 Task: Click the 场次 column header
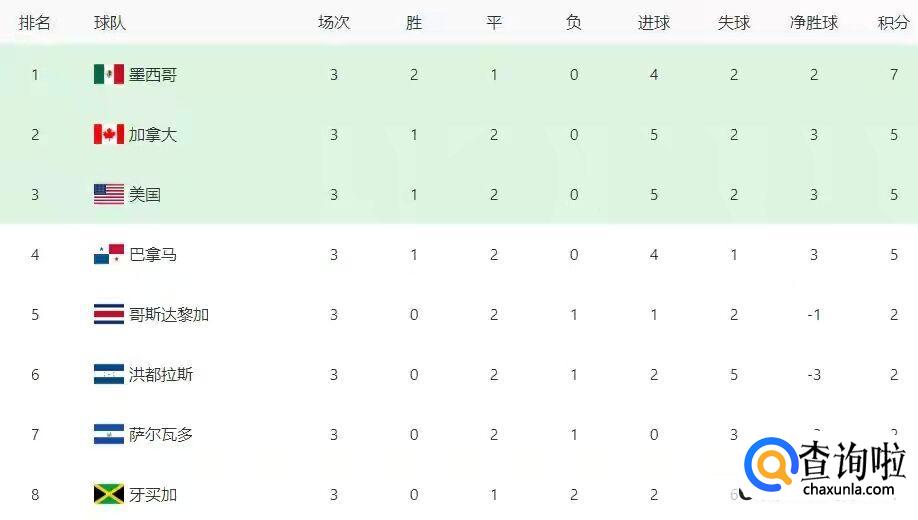pyautogui.click(x=334, y=22)
